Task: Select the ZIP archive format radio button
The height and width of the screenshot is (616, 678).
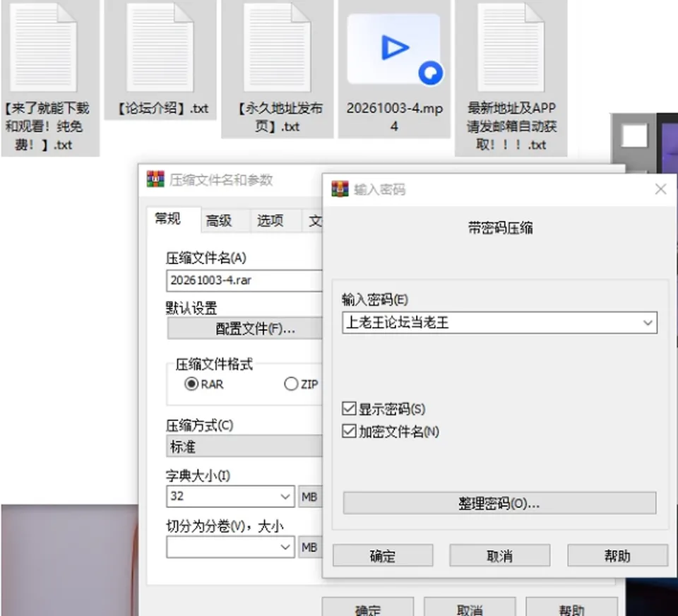Action: click(x=291, y=384)
